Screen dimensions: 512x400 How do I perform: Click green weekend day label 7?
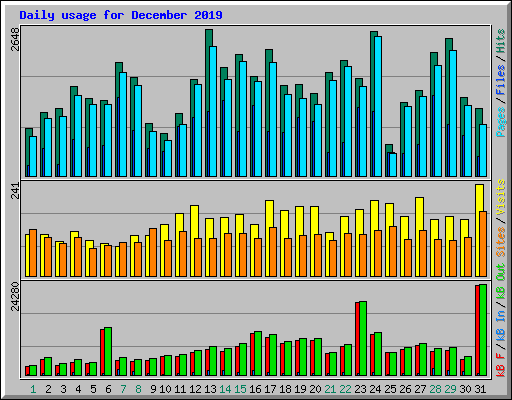pos(123,389)
